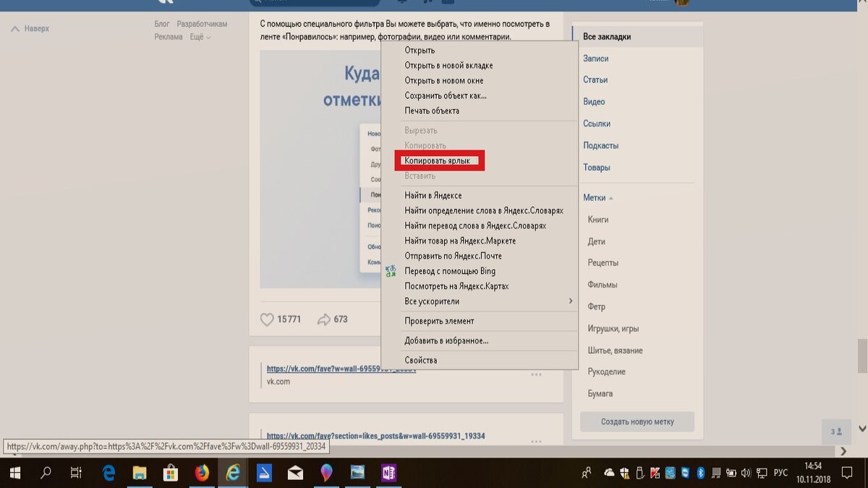Viewport: 868px width, 488px height.
Task: Click the taskbar search magnifier icon
Action: pyautogui.click(x=46, y=473)
